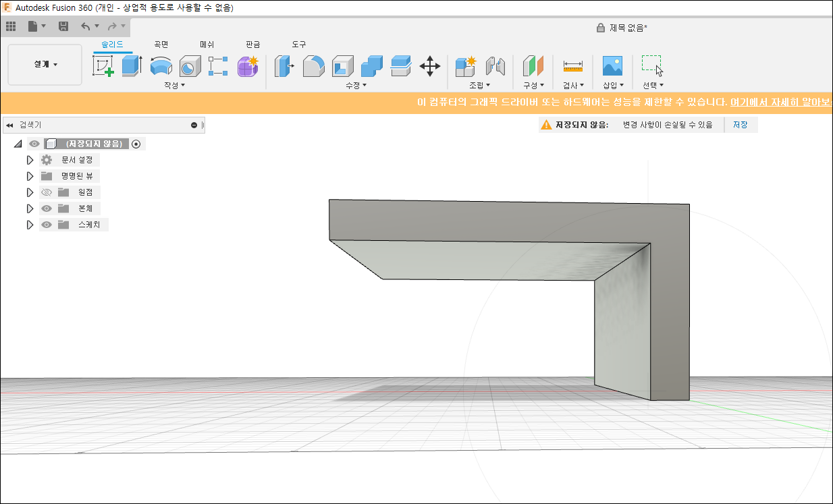Switch to the 도구 tab
The height and width of the screenshot is (504, 833).
[299, 44]
